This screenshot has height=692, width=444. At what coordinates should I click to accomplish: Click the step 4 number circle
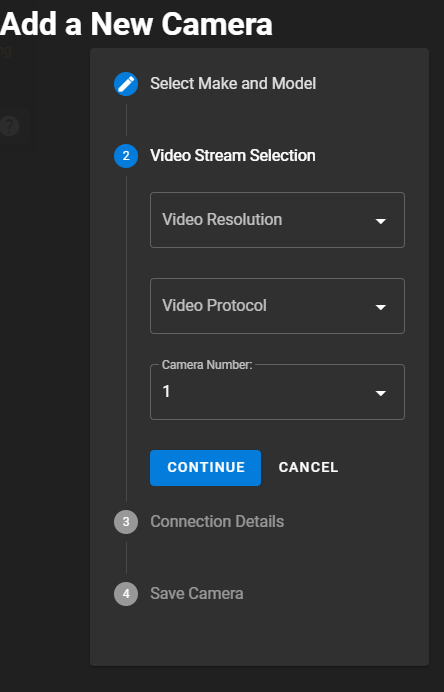[126, 594]
